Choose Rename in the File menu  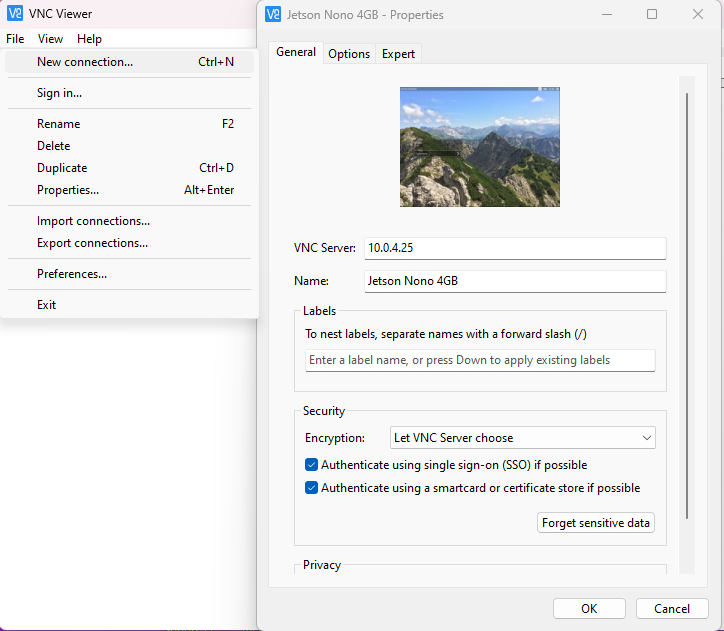tap(129, 124)
